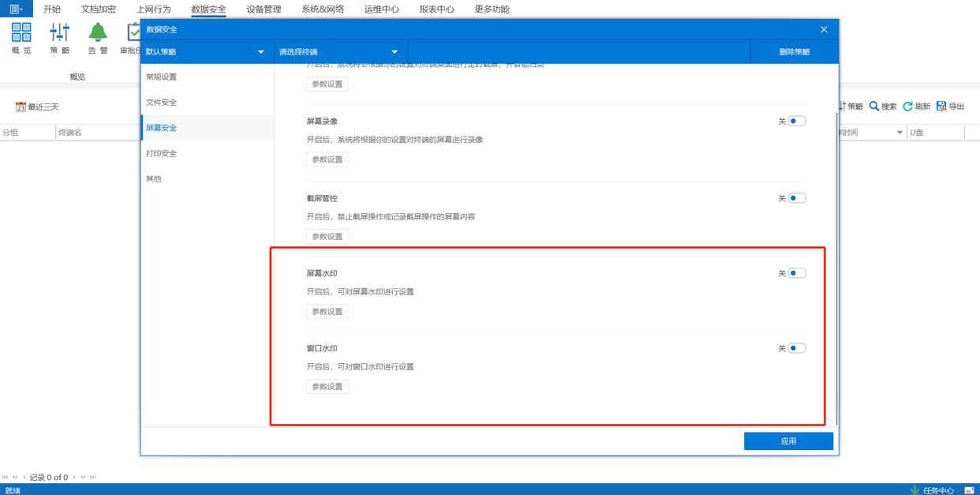980x495 pixels.
Task: Expand the 默认策略 policy dropdown
Action: 261,52
